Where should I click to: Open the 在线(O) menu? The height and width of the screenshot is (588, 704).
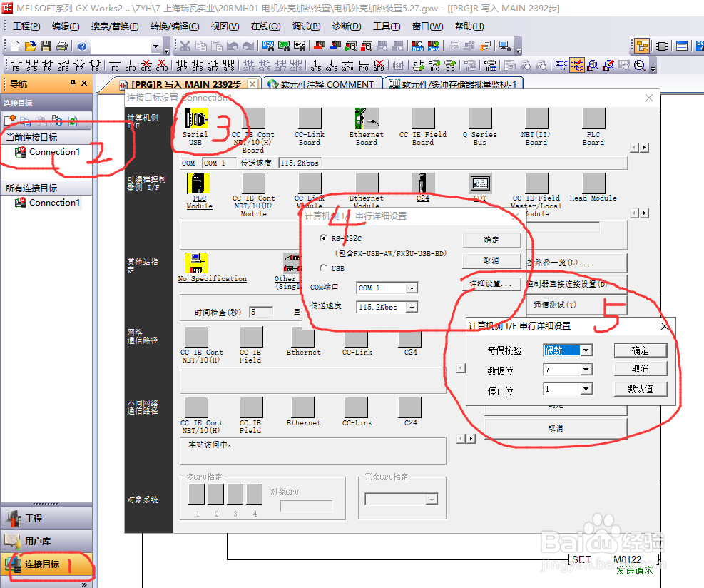[x=266, y=26]
